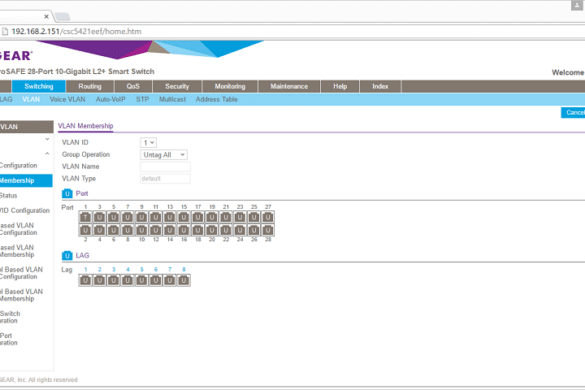Click port 16 membership icon
Viewport: 585px width, 390px height.
pos(184,230)
